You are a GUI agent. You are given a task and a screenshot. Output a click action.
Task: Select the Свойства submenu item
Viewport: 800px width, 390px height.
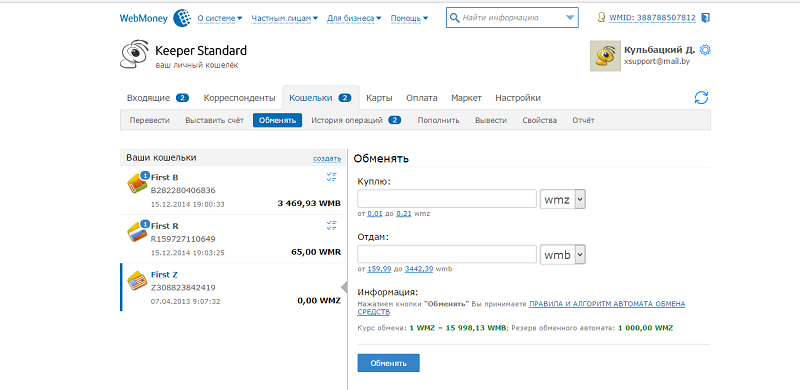(x=539, y=120)
